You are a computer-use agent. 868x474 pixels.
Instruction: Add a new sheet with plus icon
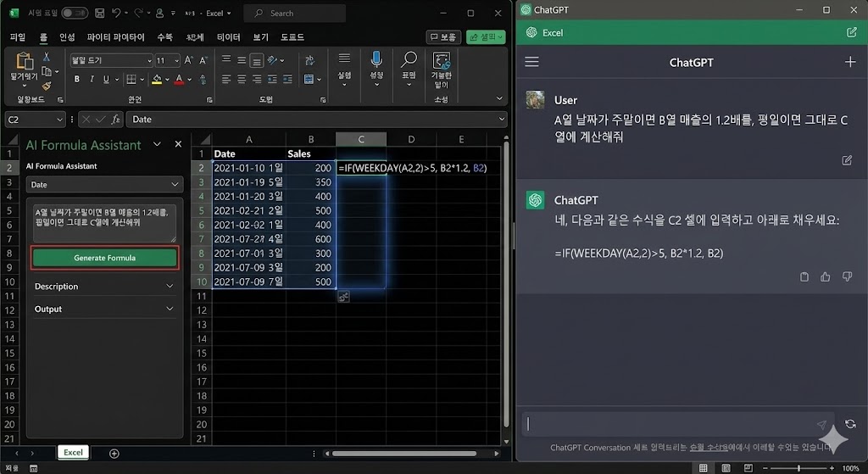(x=114, y=454)
